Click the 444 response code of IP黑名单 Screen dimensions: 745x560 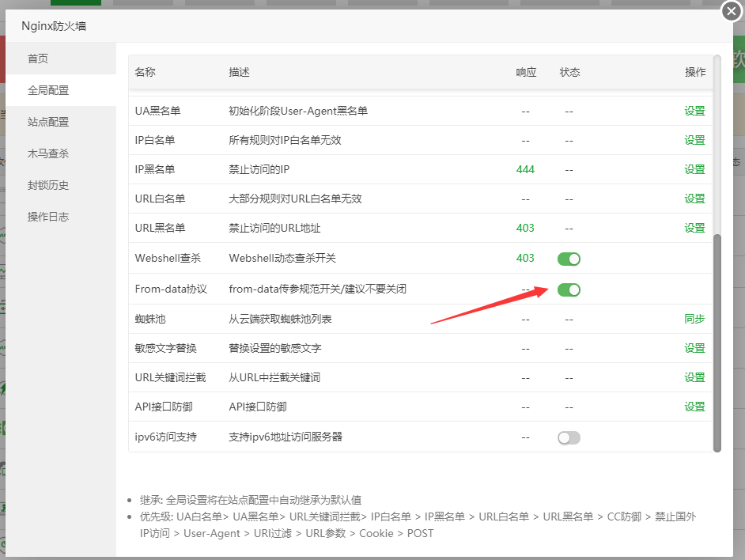click(x=525, y=170)
